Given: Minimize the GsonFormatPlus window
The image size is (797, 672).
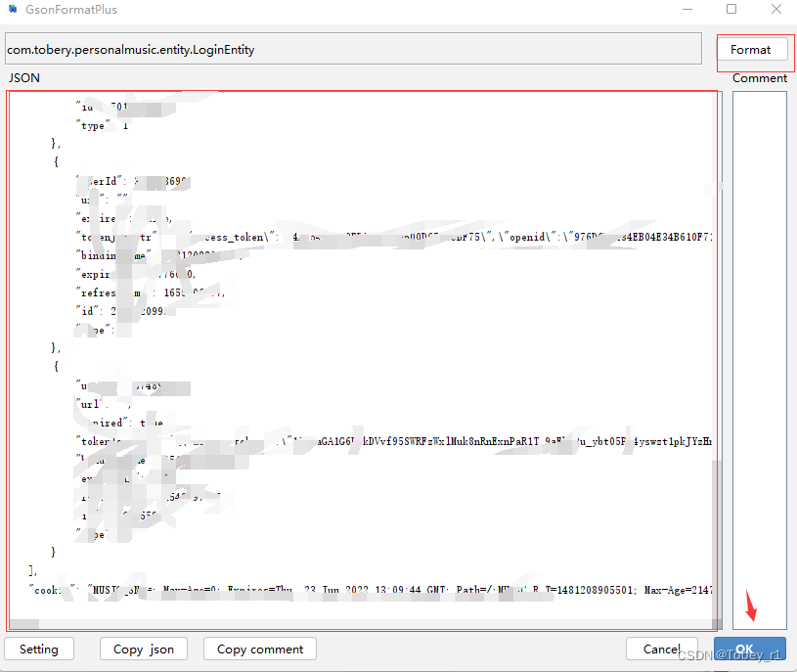Looking at the screenshot, I should tap(687, 9).
